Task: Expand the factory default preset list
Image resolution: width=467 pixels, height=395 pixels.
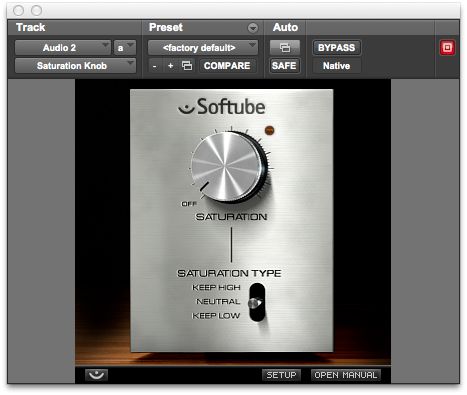Action: click(202, 48)
